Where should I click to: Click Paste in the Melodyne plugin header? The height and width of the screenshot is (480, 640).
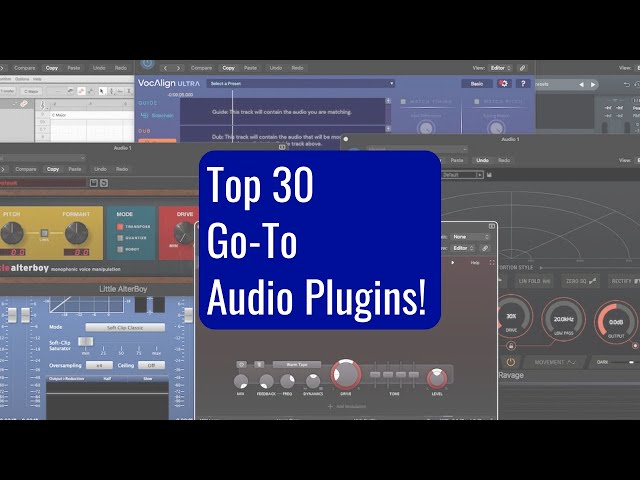click(x=74, y=68)
